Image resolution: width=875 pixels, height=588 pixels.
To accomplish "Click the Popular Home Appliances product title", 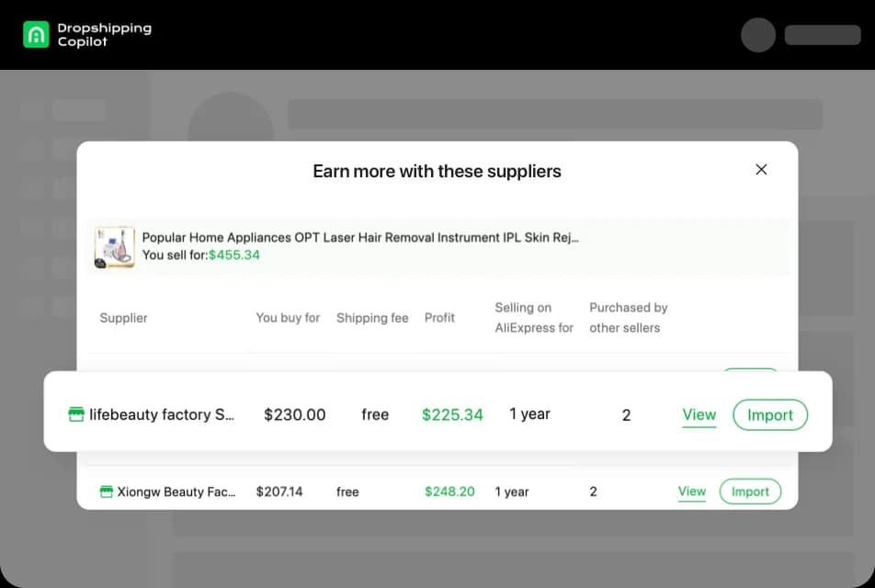I will pyautogui.click(x=360, y=238).
